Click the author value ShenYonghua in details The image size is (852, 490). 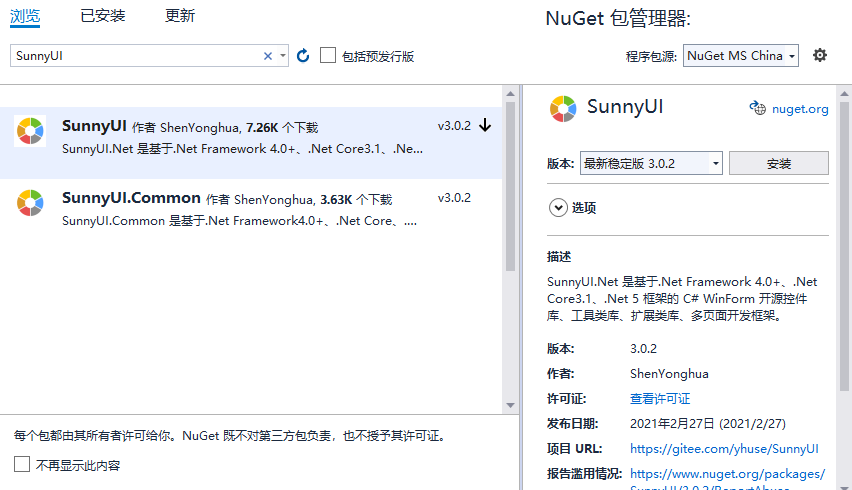point(669,374)
